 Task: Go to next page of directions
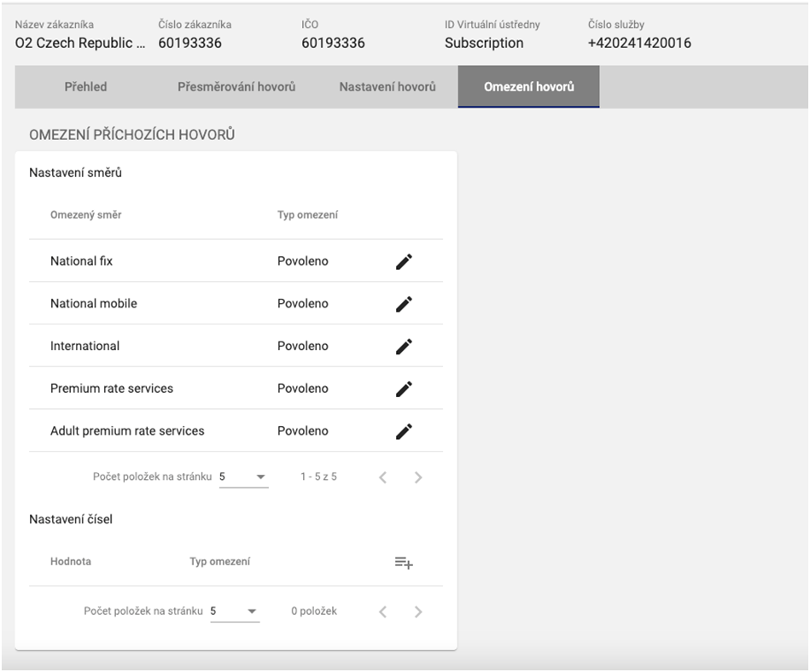[x=418, y=477]
